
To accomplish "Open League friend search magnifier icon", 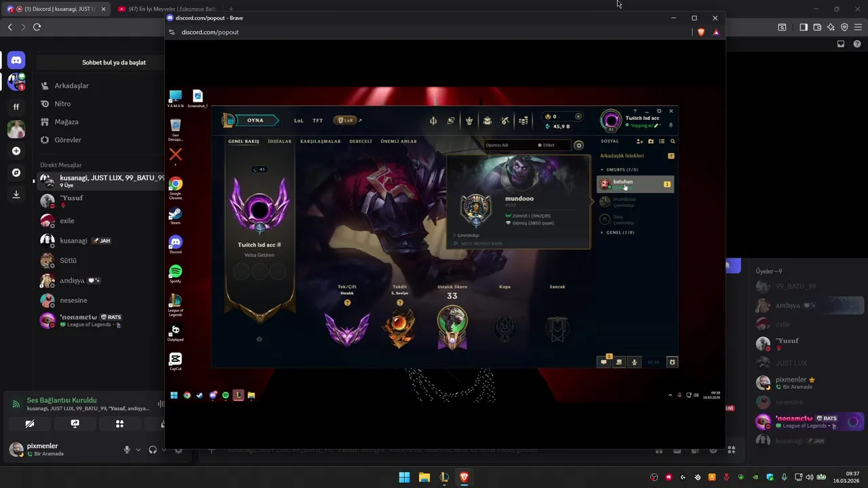I will [x=673, y=142].
